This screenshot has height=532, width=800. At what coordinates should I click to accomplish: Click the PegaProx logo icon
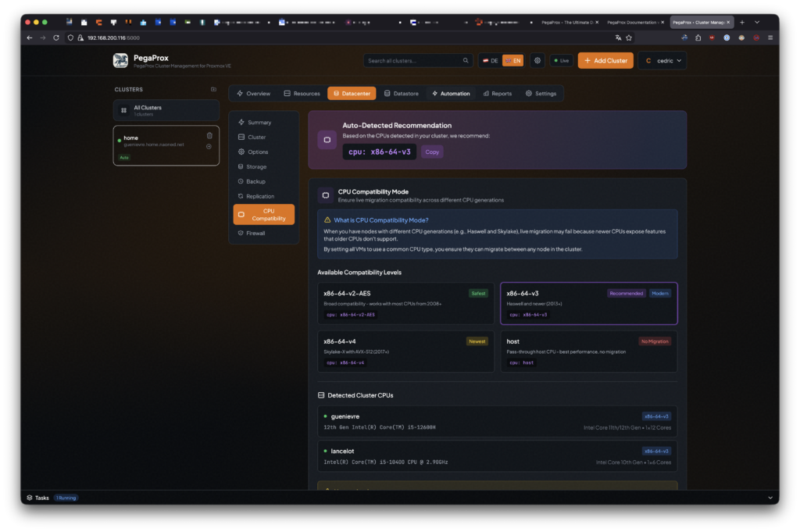coord(120,60)
